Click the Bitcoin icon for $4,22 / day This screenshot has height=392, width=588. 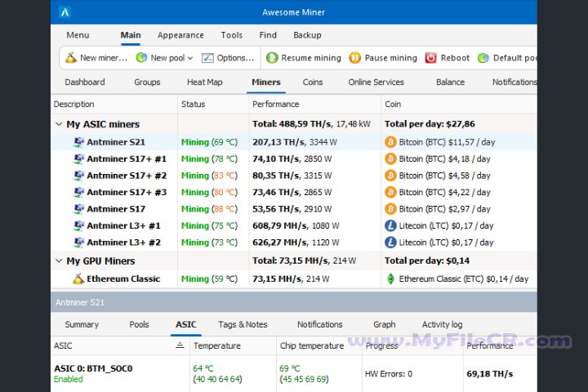(390, 192)
